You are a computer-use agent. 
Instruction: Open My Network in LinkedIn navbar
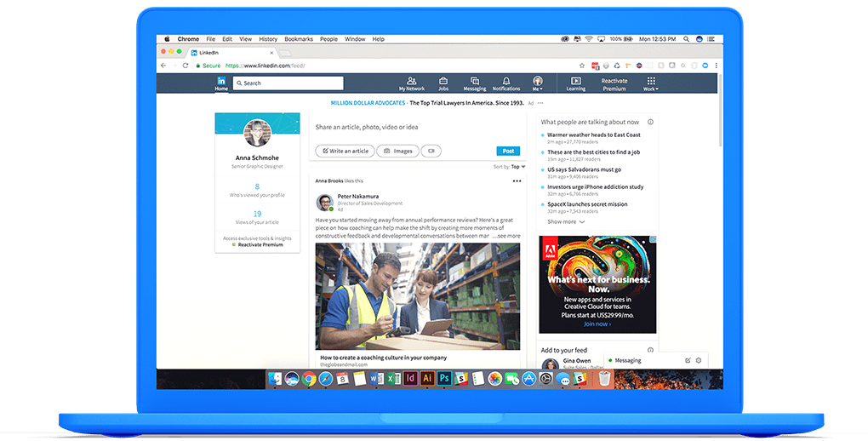(x=411, y=83)
